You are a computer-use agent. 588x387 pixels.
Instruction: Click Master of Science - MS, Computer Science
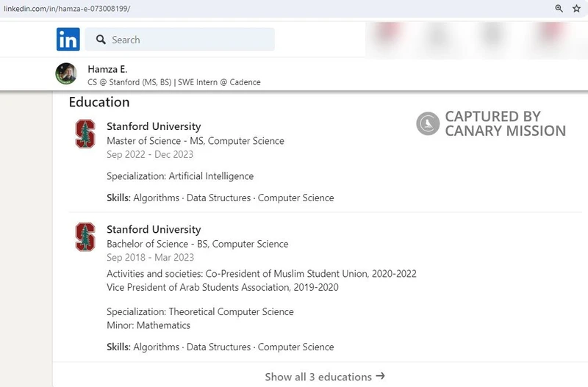(196, 141)
